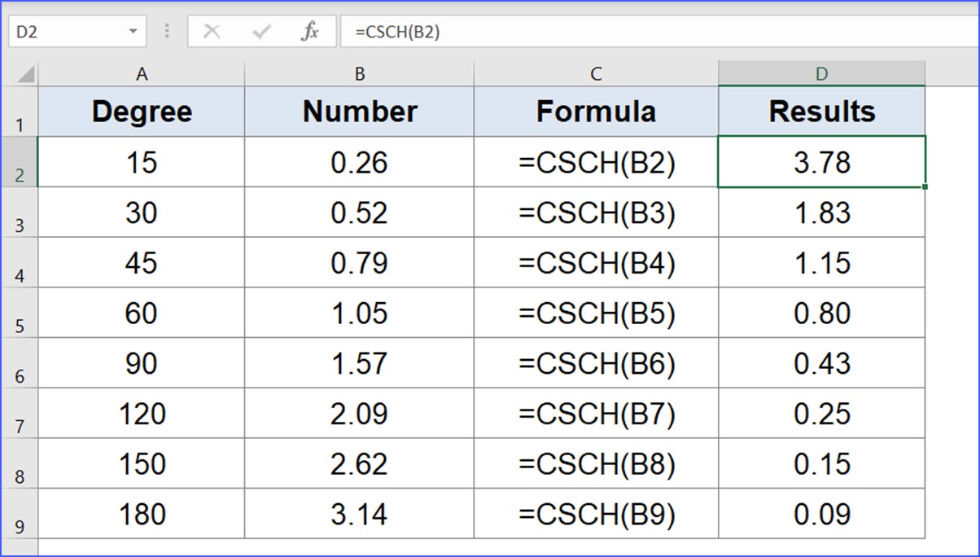Select column header D
This screenshot has width=980, height=557.
(821, 73)
